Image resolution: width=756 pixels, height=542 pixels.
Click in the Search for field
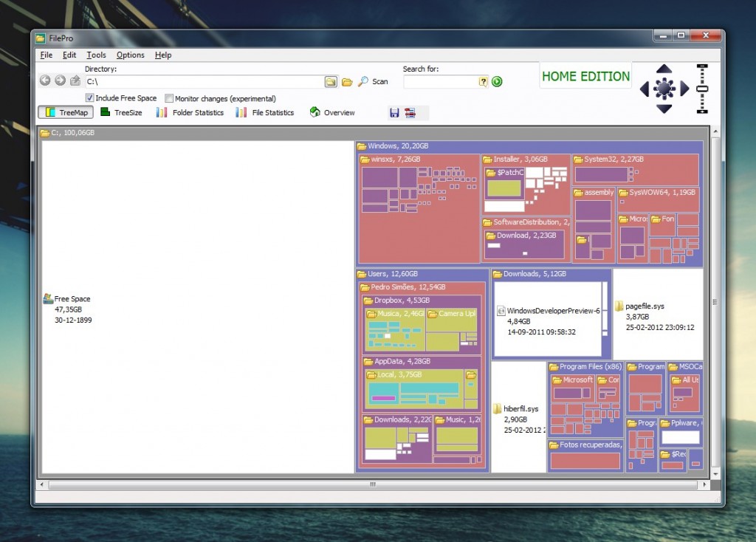[441, 82]
